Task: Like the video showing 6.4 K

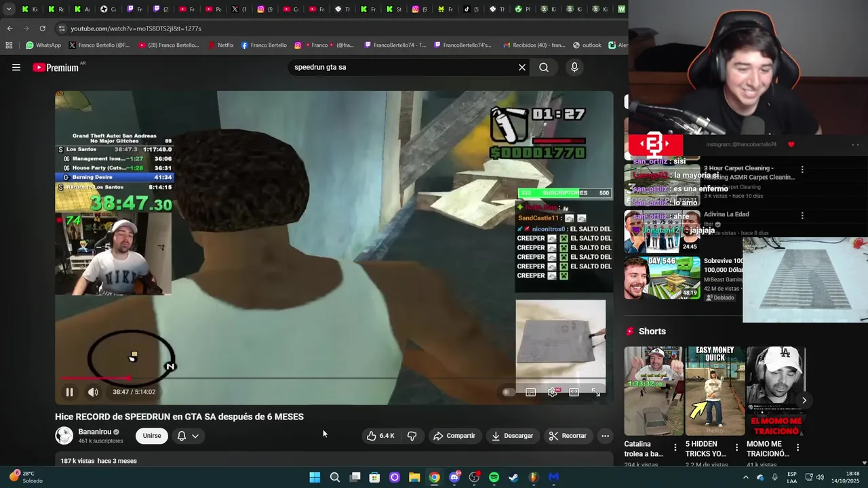Action: coord(380,436)
